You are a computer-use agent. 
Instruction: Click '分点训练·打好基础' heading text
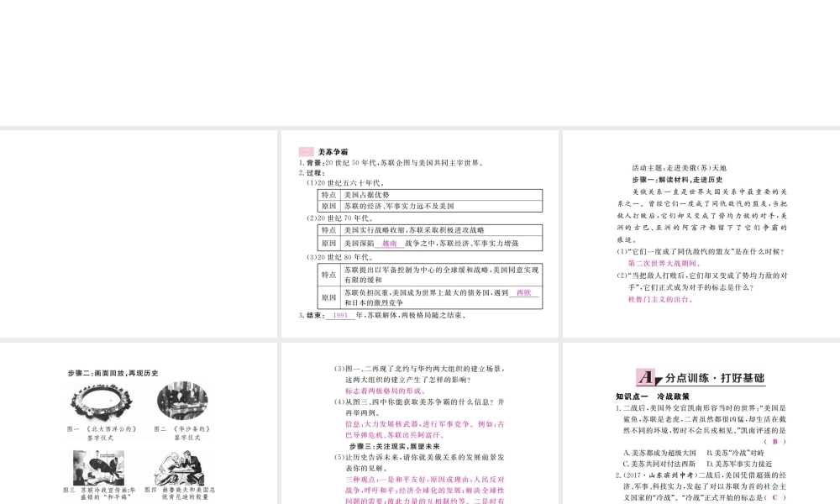point(715,378)
